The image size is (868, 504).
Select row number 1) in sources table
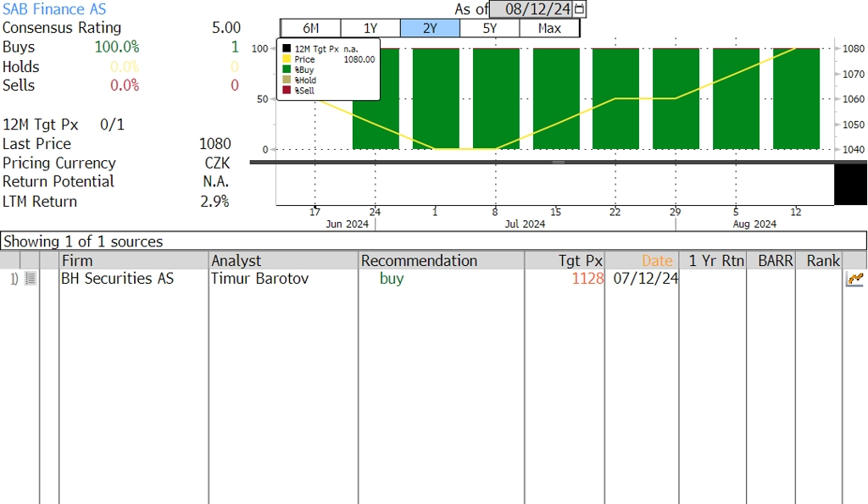[14, 279]
